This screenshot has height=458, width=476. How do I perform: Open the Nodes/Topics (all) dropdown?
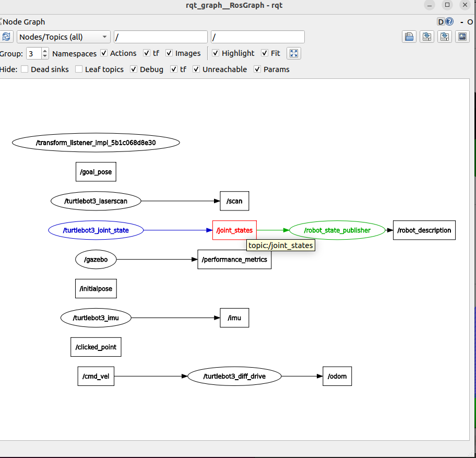64,37
